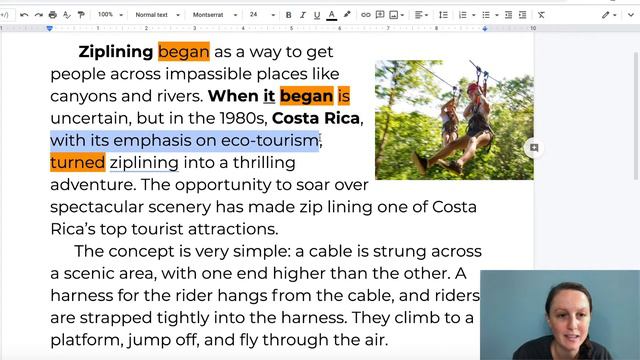Select the ziplining photo in the document
Viewport: 640px width, 360px height.
(x=454, y=120)
